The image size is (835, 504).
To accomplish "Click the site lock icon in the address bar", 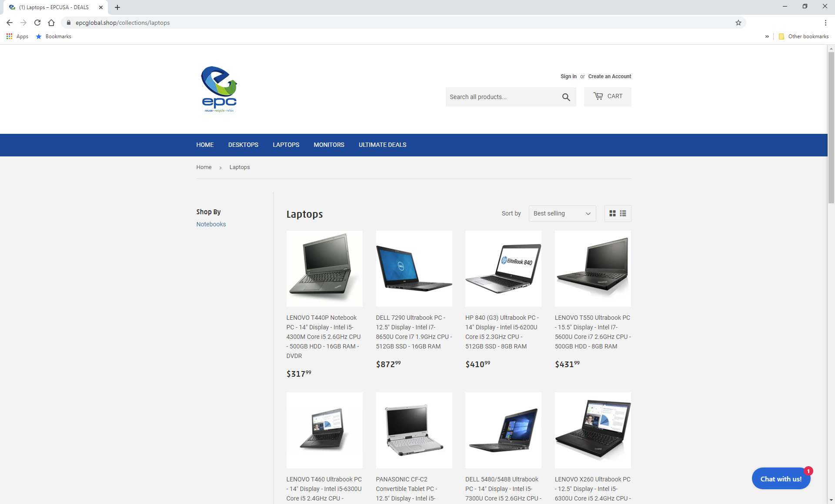I will coord(69,23).
